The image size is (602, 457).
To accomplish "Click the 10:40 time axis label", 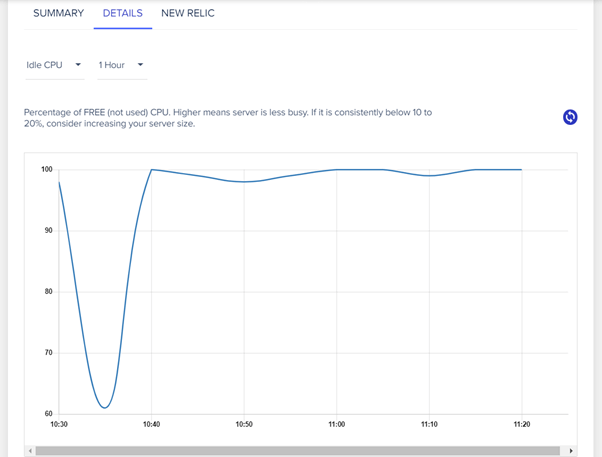I will tap(151, 424).
